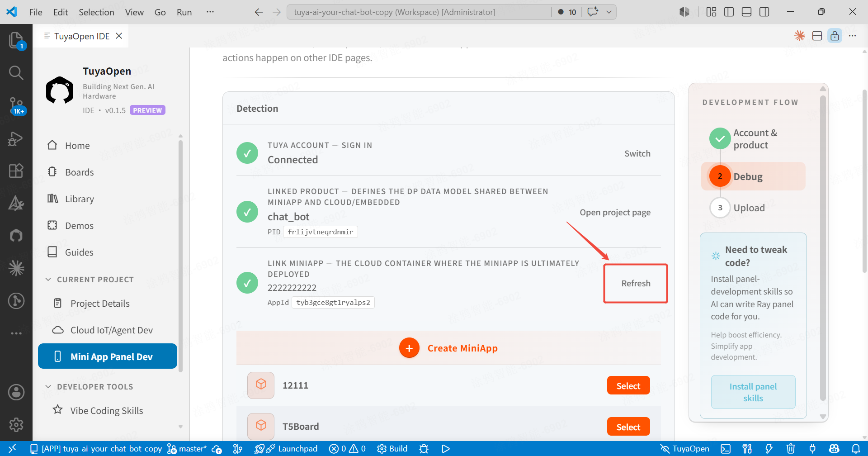Open the chat dropdown arrow in title bar
This screenshot has height=456, width=868.
point(609,12)
